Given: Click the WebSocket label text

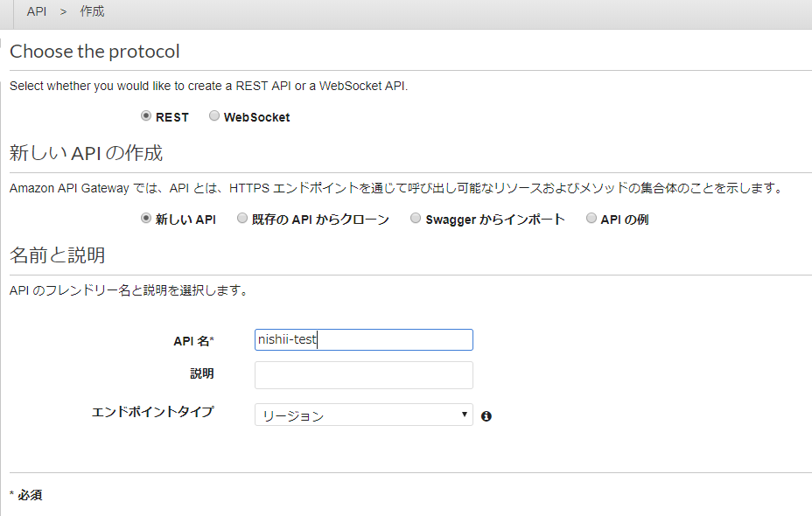Looking at the screenshot, I should (x=256, y=117).
